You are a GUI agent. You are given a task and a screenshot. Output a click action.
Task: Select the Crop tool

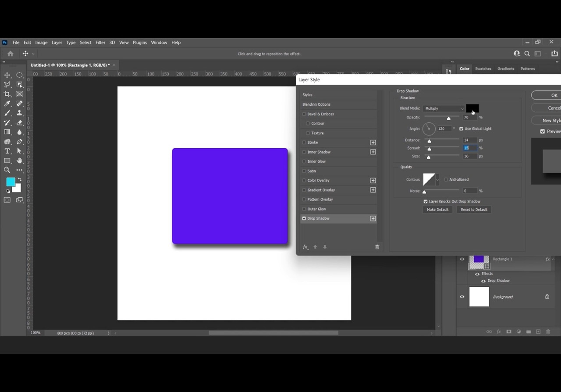(7, 94)
